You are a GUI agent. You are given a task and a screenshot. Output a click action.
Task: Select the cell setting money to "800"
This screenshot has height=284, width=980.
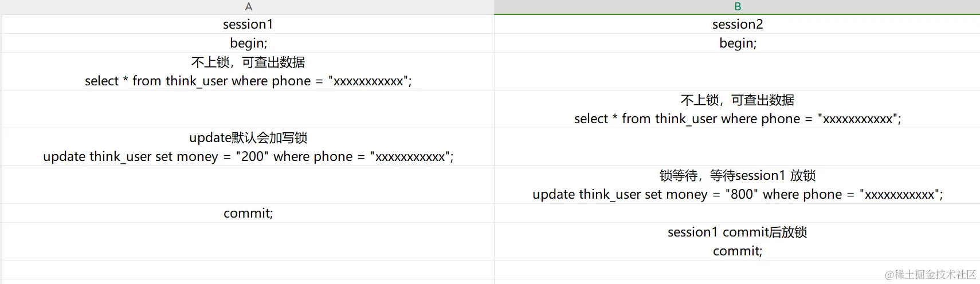(x=737, y=185)
